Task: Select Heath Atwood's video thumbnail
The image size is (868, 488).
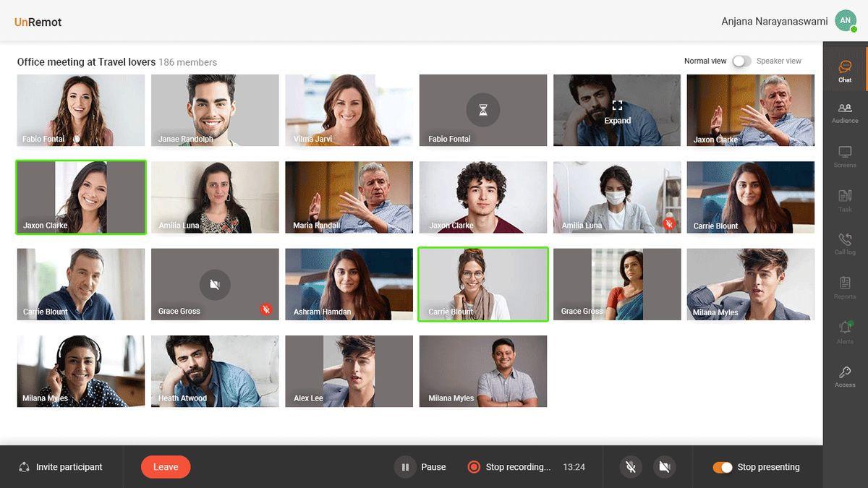Action: [215, 371]
